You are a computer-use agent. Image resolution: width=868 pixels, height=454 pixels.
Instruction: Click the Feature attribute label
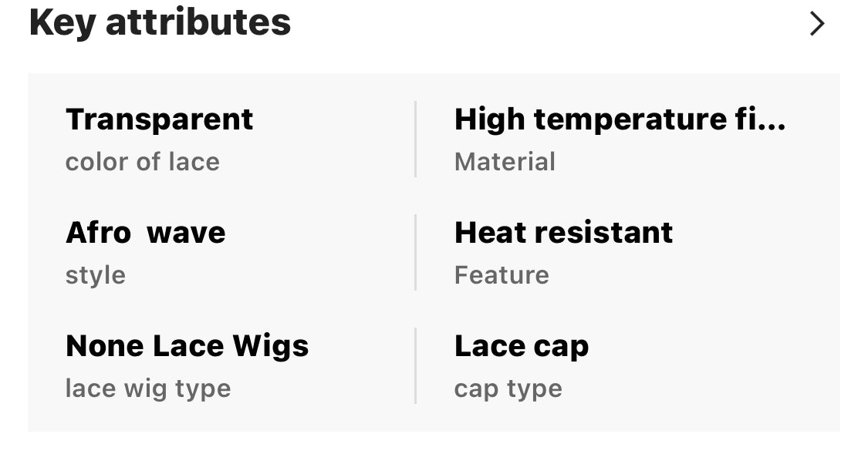[502, 275]
